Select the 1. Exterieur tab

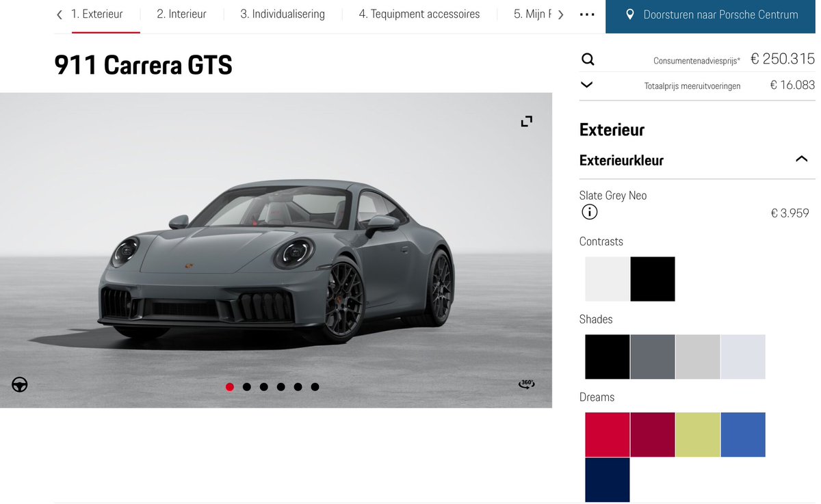(96, 14)
